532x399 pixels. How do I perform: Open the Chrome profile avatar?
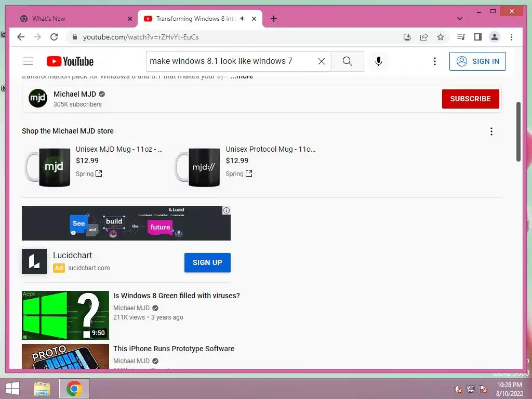(x=495, y=37)
